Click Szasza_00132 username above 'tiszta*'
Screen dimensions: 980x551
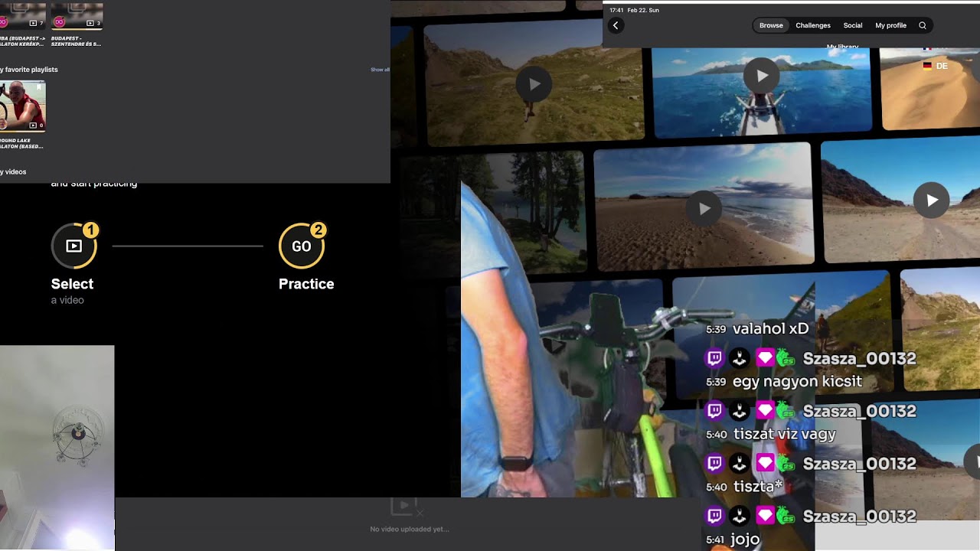(x=859, y=464)
